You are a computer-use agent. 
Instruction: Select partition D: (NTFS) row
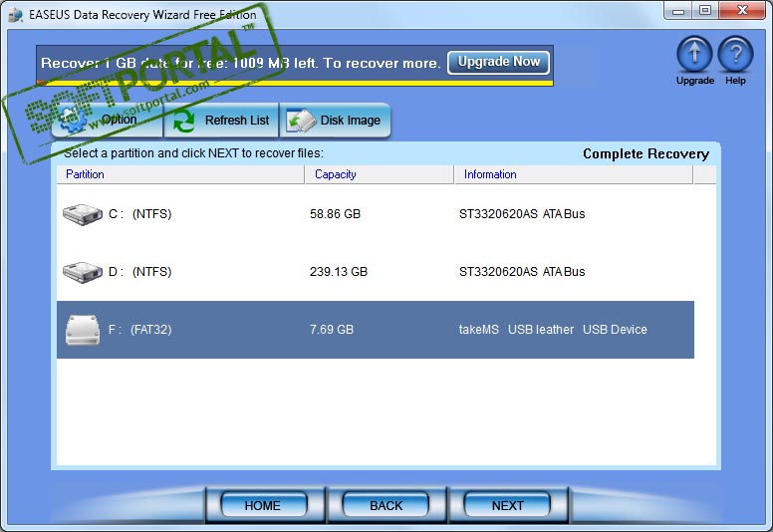[376, 272]
